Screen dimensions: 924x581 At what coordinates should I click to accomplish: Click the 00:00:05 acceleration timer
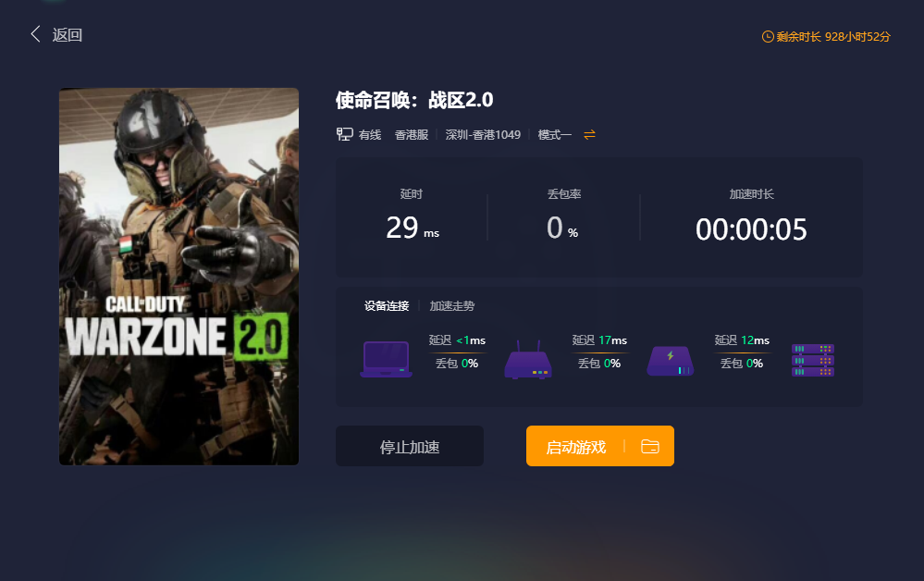(751, 229)
